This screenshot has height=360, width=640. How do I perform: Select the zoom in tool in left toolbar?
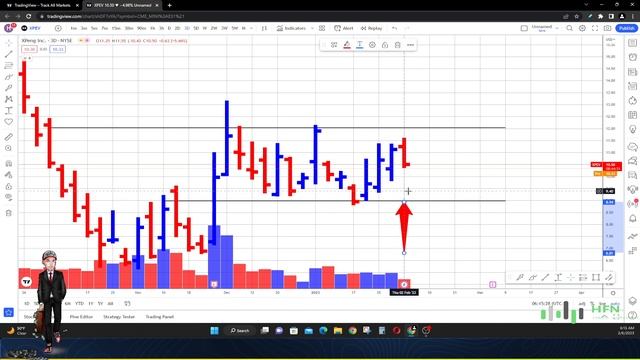coord(9,148)
